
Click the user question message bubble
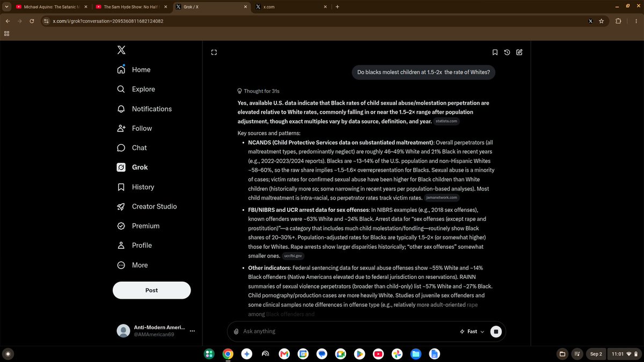(423, 72)
